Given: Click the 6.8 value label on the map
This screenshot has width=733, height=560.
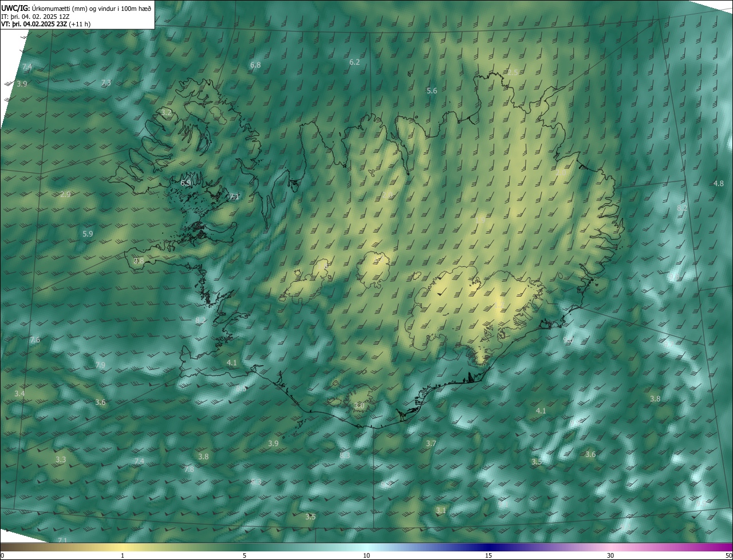Looking at the screenshot, I should [x=255, y=65].
